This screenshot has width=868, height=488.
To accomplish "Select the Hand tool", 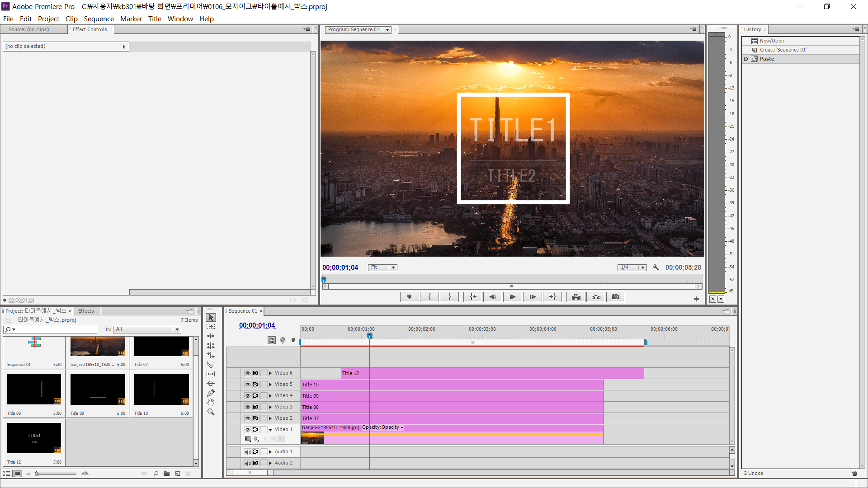I will (210, 403).
